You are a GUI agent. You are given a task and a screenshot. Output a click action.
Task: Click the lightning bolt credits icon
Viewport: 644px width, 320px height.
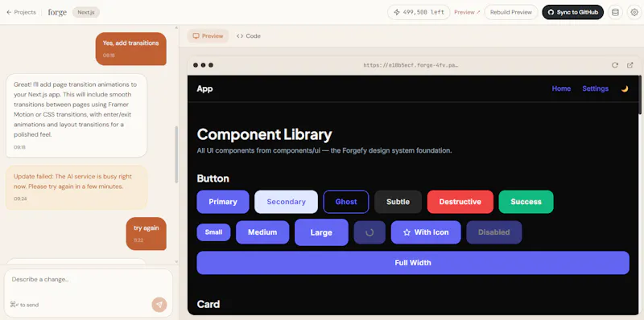397,12
